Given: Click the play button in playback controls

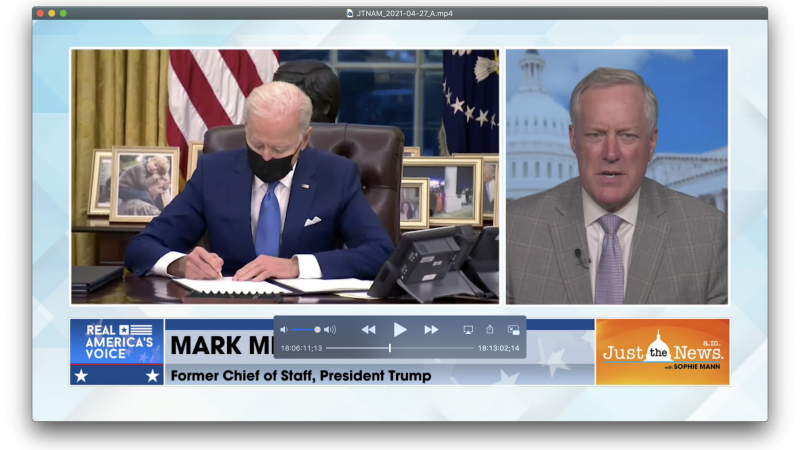Looking at the screenshot, I should [400, 330].
